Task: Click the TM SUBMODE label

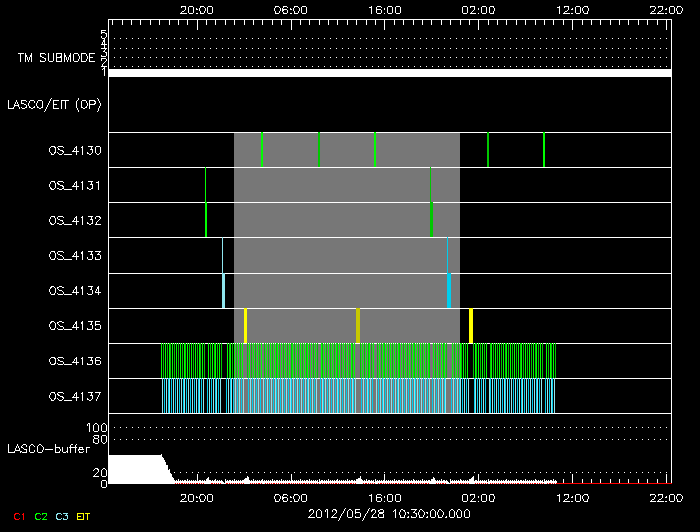Action: 56,58
